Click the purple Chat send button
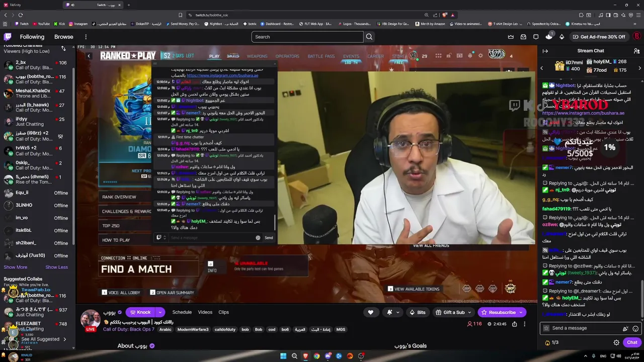This screenshot has height=362, width=644. 632,342
